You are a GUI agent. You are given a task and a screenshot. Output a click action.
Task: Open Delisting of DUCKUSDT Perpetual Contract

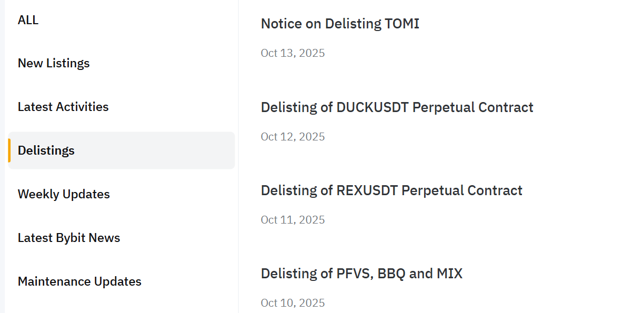point(397,107)
